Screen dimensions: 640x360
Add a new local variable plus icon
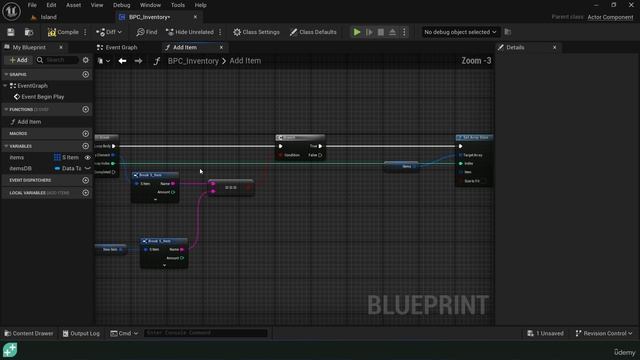coord(85,193)
